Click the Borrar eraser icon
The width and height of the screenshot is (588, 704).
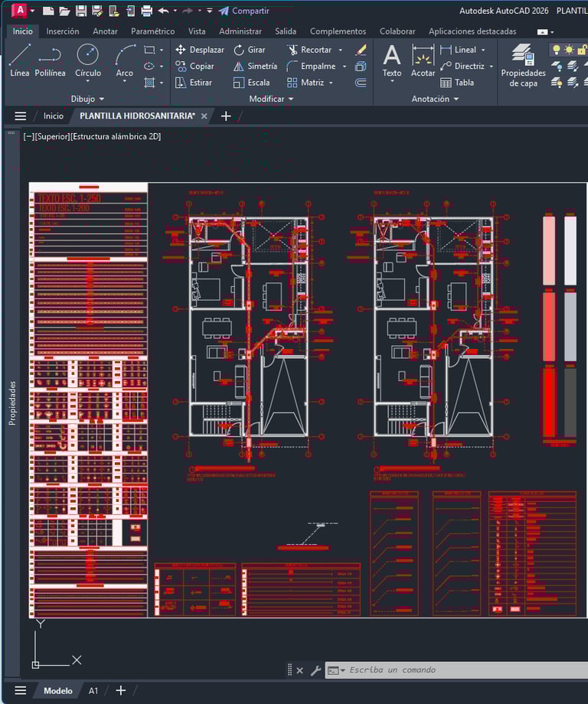[x=361, y=50]
